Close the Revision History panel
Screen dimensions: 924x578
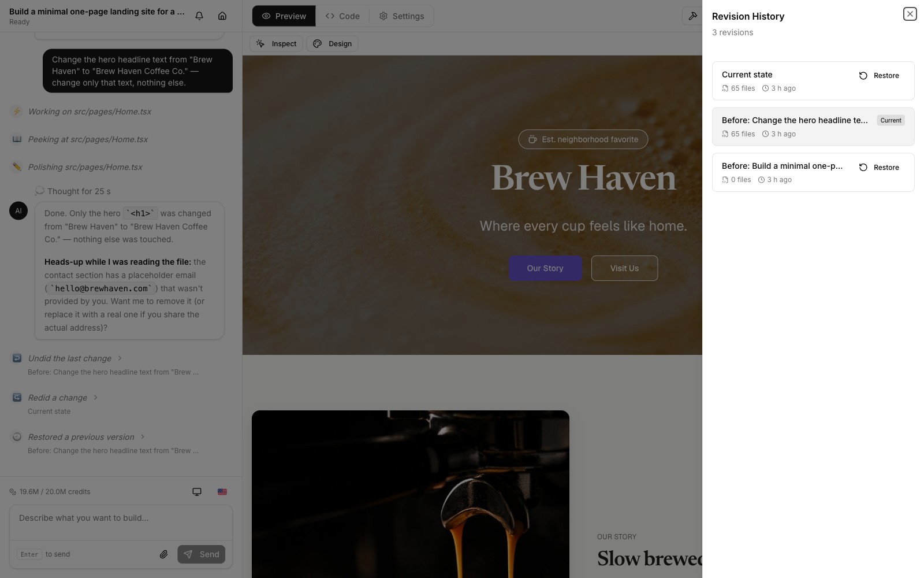coord(910,14)
